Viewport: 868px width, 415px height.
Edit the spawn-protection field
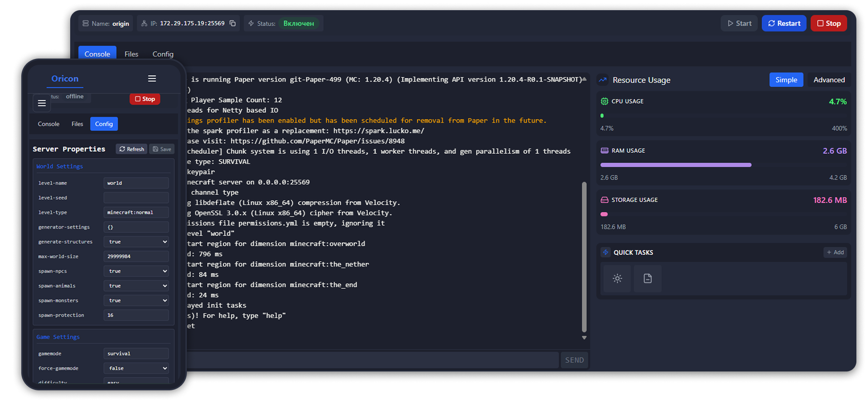[136, 315]
